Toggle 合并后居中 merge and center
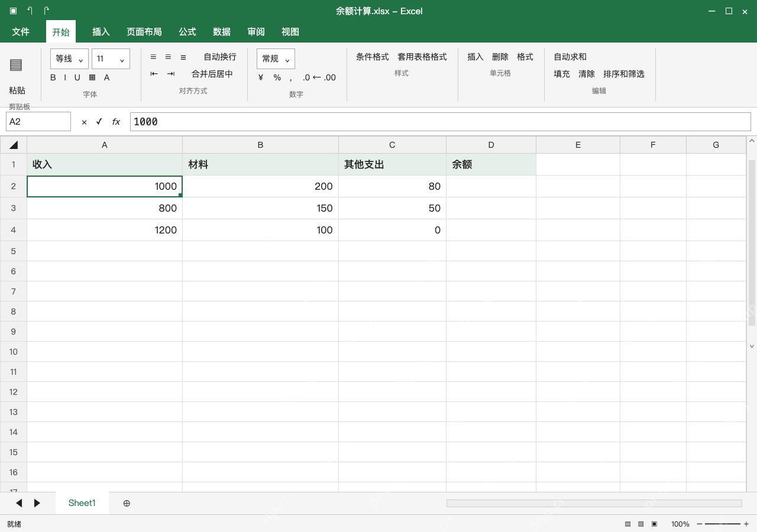The image size is (757, 532). pyautogui.click(x=212, y=74)
